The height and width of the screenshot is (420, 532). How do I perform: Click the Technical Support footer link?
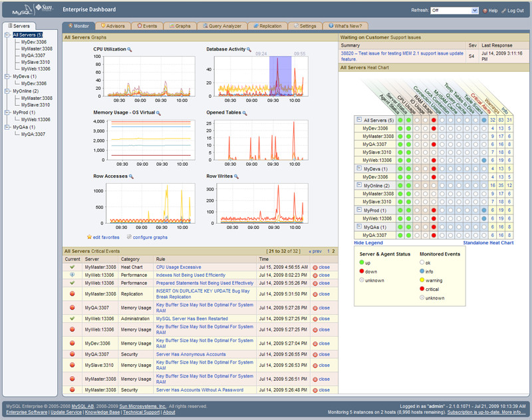[141, 412]
